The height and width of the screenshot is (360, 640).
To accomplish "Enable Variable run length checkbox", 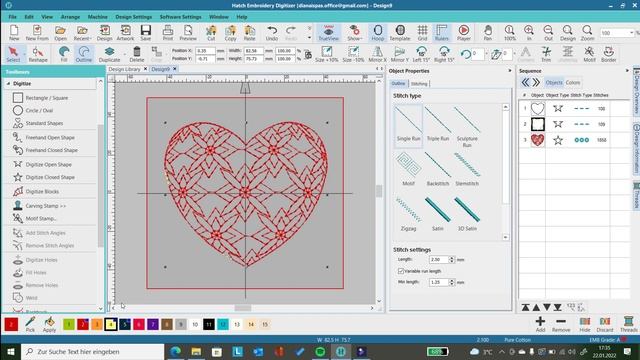I will tap(401, 271).
